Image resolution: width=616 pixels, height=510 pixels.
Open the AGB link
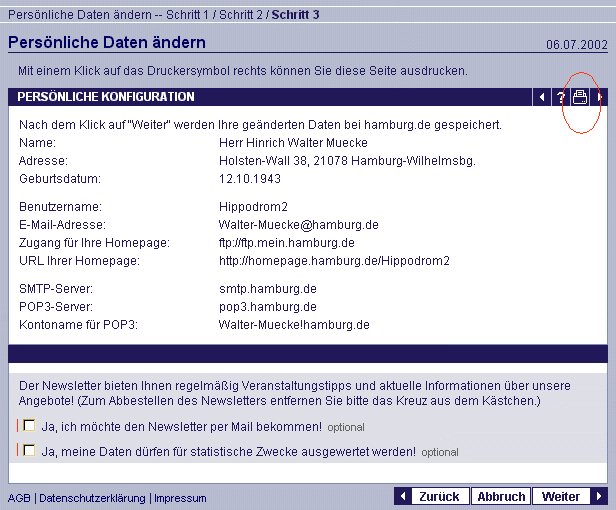point(19,498)
